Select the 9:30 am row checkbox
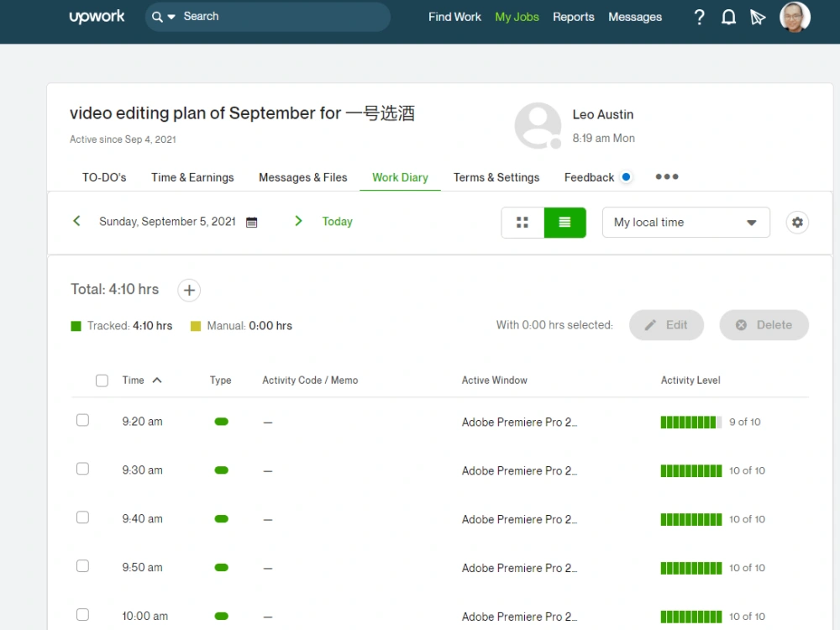The image size is (840, 630). 82,469
